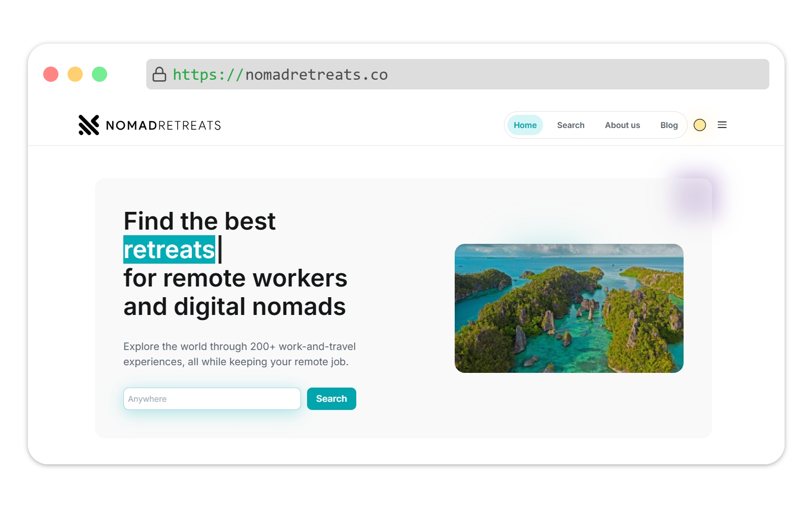812x508 pixels.
Task: Click the green https:// protocol text
Action: tap(208, 75)
